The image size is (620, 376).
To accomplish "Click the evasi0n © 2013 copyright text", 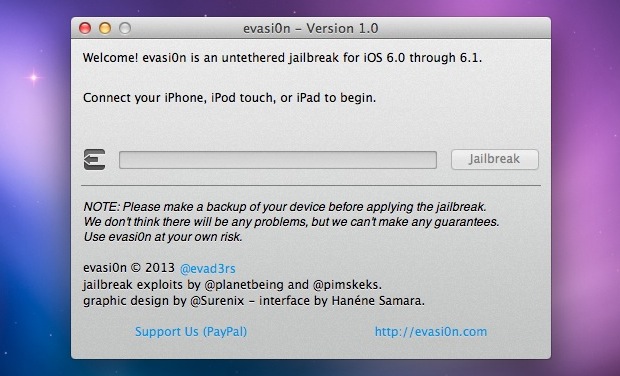I will tap(129, 268).
